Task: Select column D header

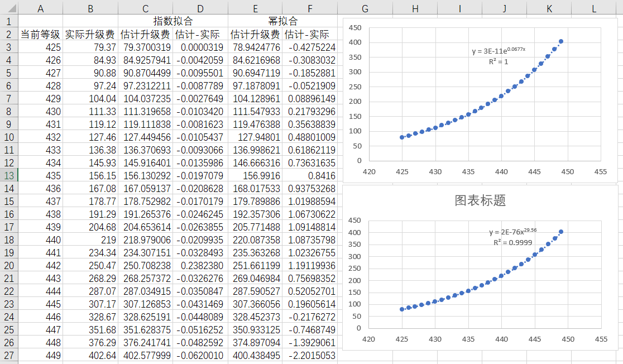Action: coord(200,8)
